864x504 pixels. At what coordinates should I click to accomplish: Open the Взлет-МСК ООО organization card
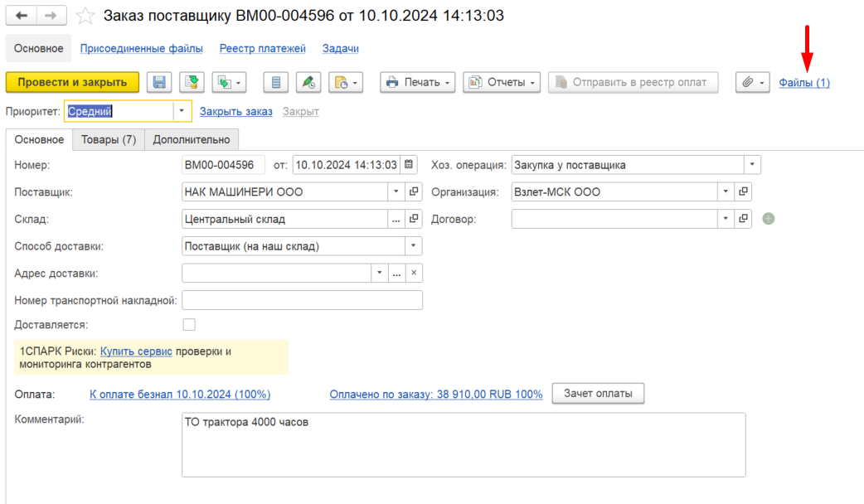tap(743, 191)
